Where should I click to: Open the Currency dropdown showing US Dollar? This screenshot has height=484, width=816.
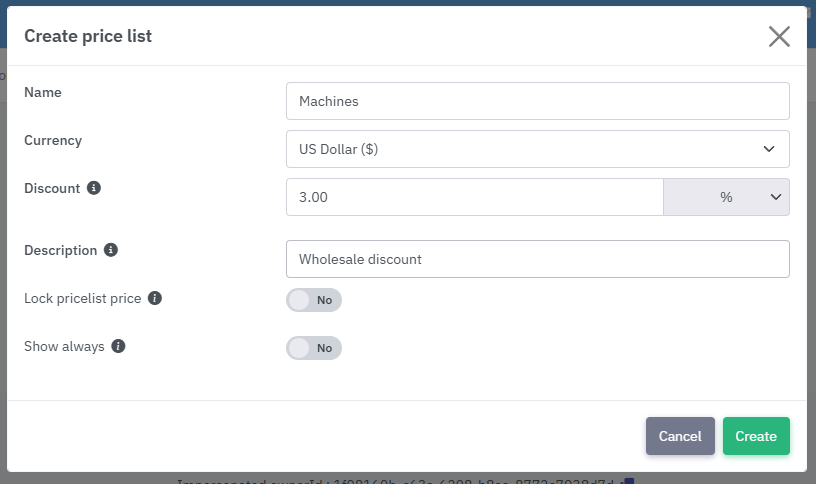[x=537, y=149]
